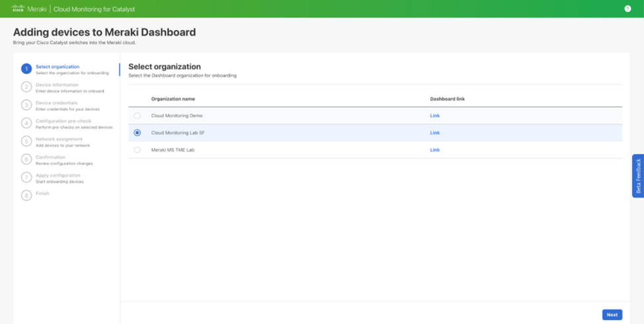
Task: Open the Beta Feedback side tab
Action: (638, 176)
